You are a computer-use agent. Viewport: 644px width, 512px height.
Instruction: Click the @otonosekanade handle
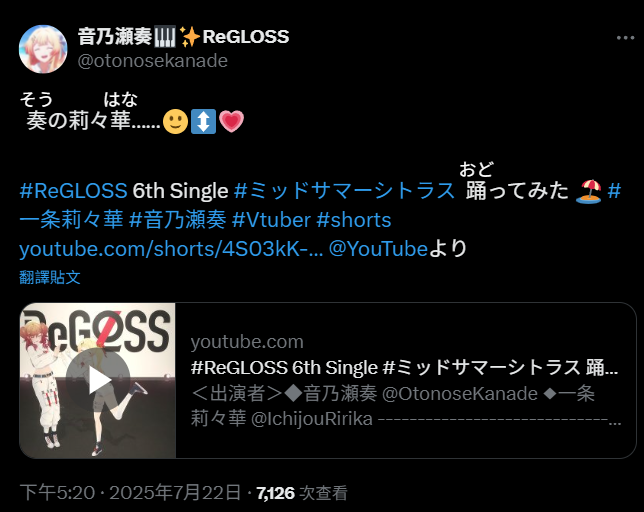click(152, 61)
